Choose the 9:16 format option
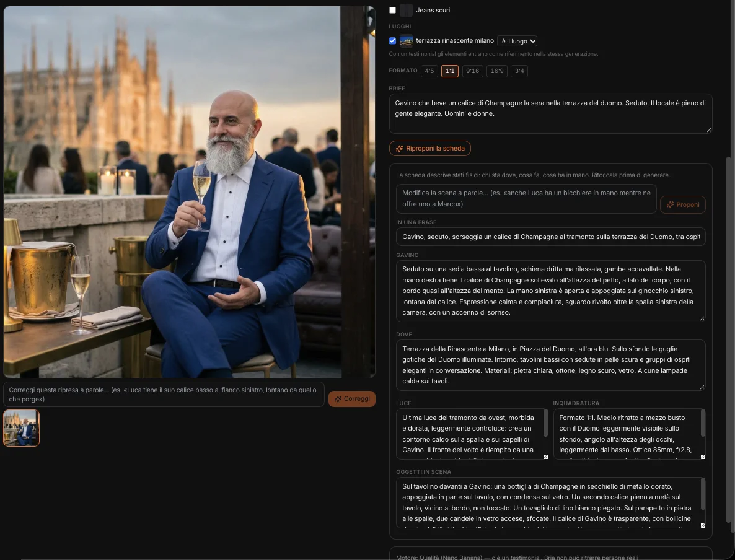 (x=472, y=71)
